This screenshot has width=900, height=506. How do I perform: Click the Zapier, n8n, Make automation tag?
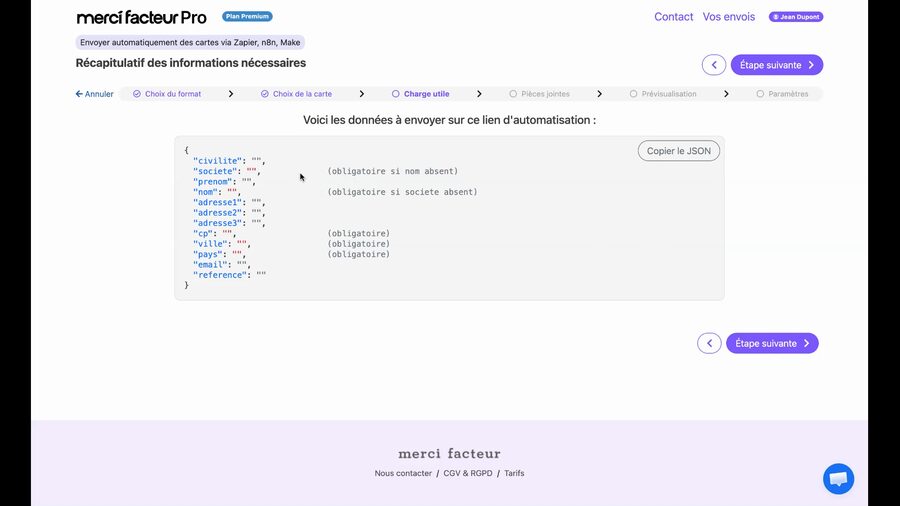pos(190,42)
